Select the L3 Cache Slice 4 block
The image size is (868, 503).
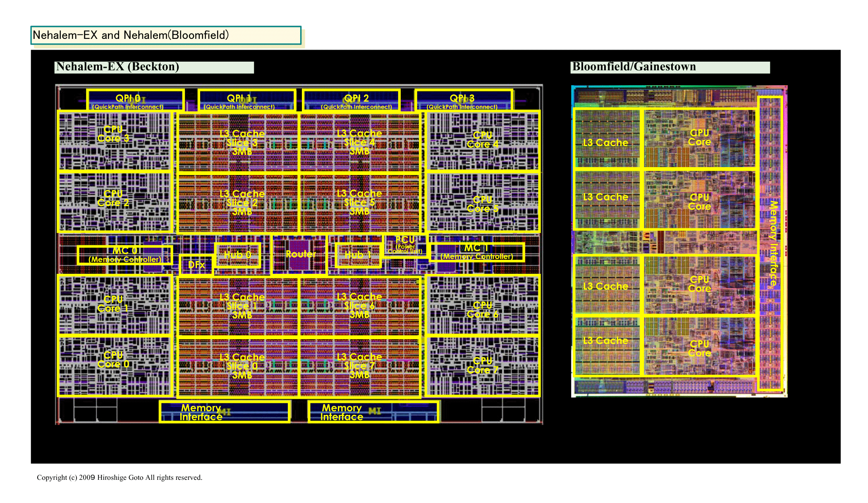pyautogui.click(x=359, y=142)
